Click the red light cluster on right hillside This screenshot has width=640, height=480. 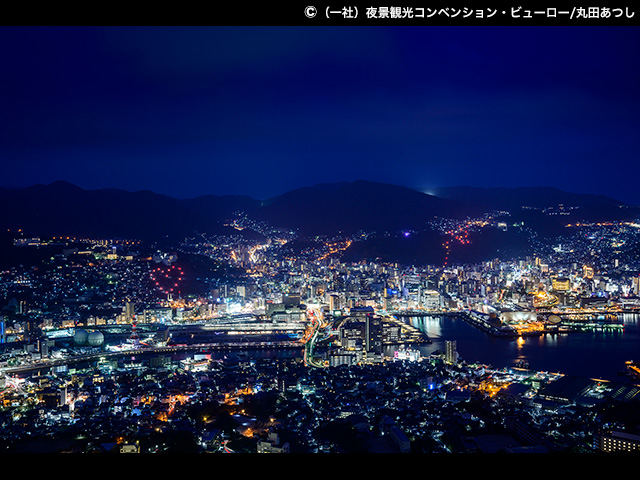click(x=455, y=238)
